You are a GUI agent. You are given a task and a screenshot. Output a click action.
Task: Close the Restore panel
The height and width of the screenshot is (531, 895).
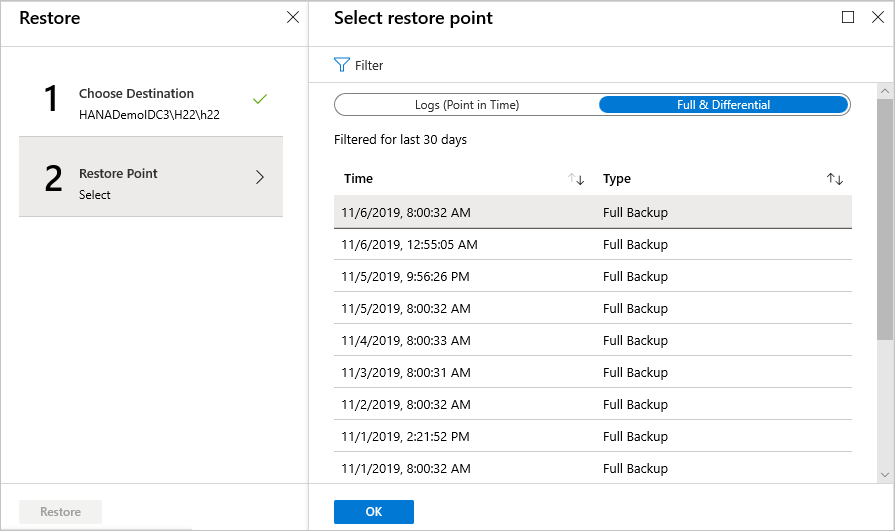pos(293,17)
